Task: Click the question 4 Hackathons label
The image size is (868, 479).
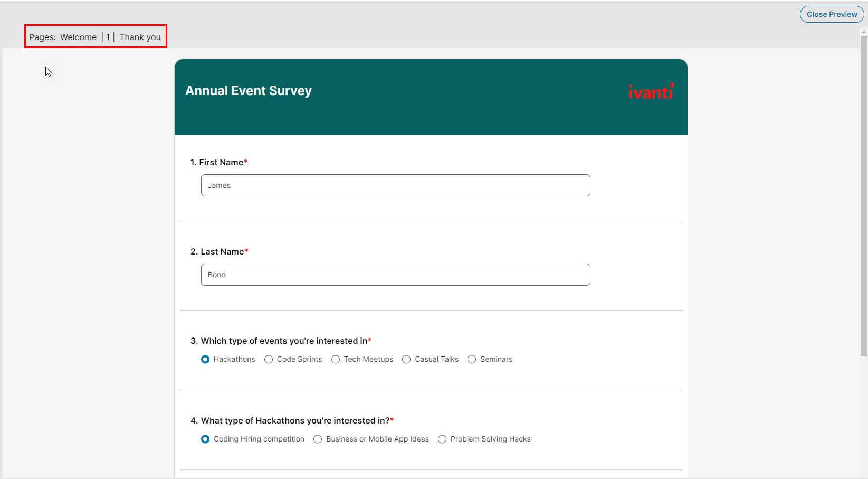Action: pos(292,421)
